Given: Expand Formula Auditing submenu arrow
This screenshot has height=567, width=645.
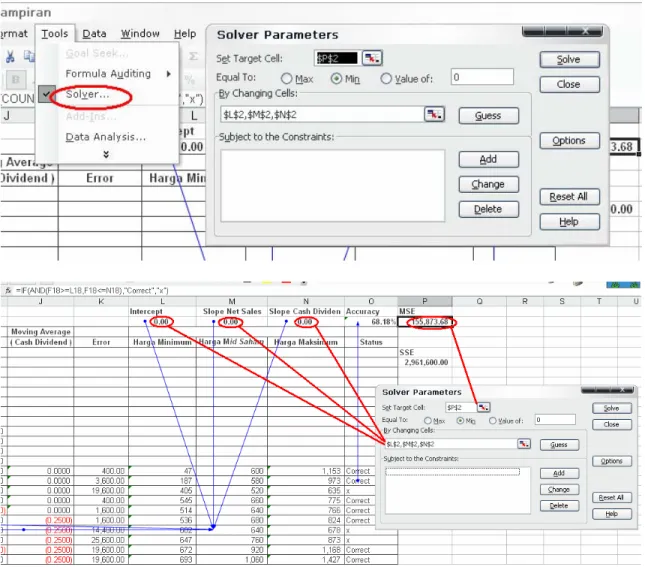Looking at the screenshot, I should pos(169,74).
